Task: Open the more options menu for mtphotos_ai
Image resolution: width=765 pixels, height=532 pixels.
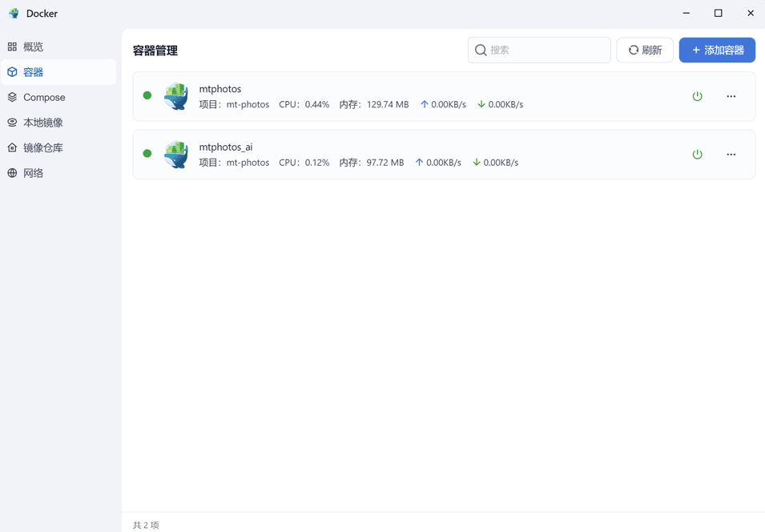Action: coord(731,154)
